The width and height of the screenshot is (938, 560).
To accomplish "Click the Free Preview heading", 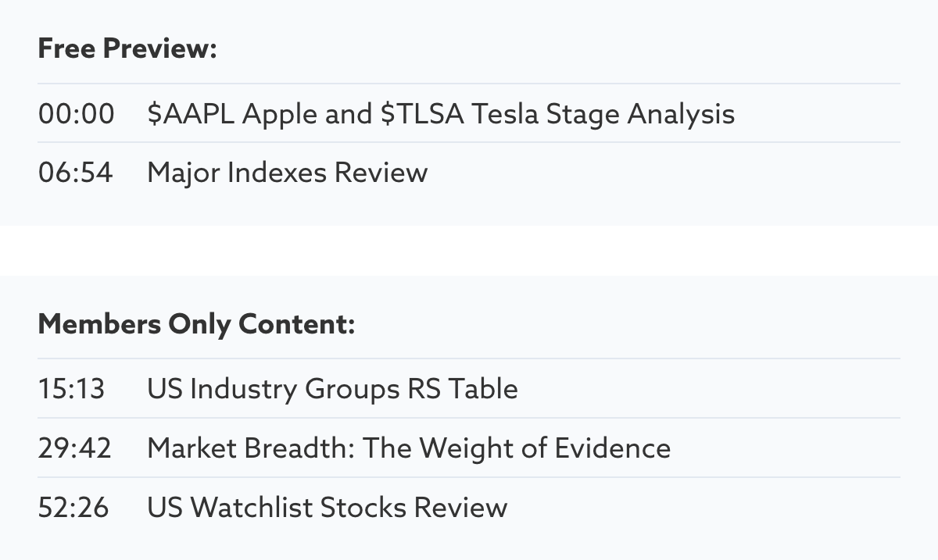I will (127, 49).
